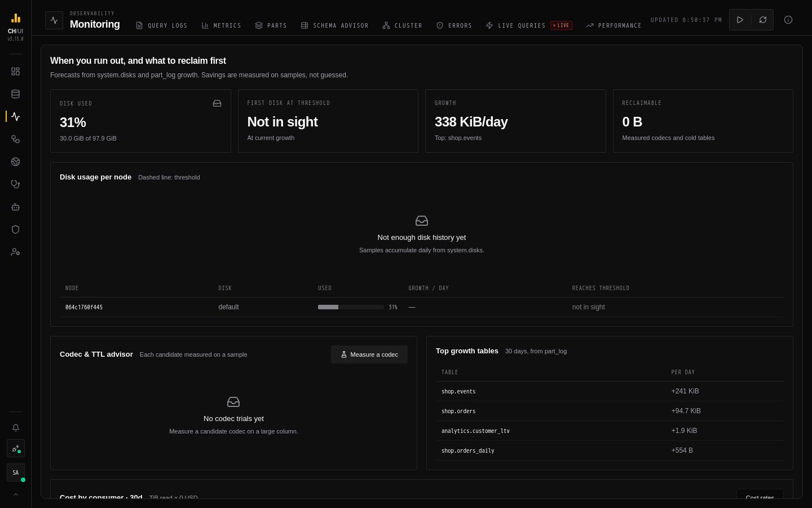Select the shop.orders_daily row
This screenshot has width=812, height=508.
point(610,450)
